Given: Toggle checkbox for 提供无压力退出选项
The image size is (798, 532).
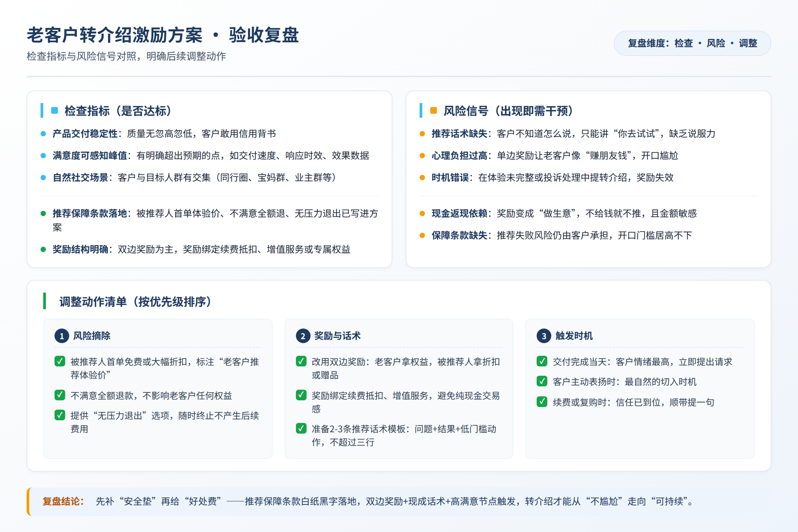Looking at the screenshot, I should click(60, 415).
